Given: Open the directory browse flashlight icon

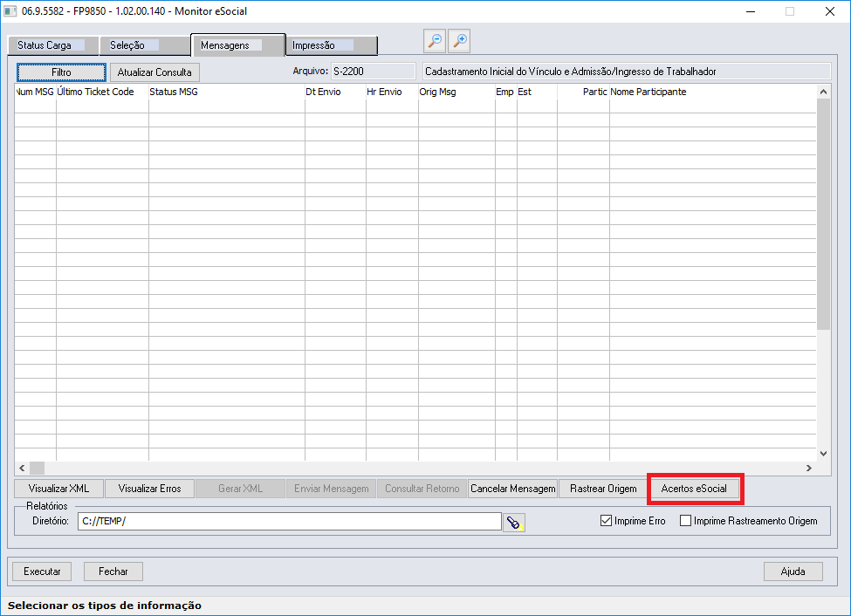Looking at the screenshot, I should (513, 523).
